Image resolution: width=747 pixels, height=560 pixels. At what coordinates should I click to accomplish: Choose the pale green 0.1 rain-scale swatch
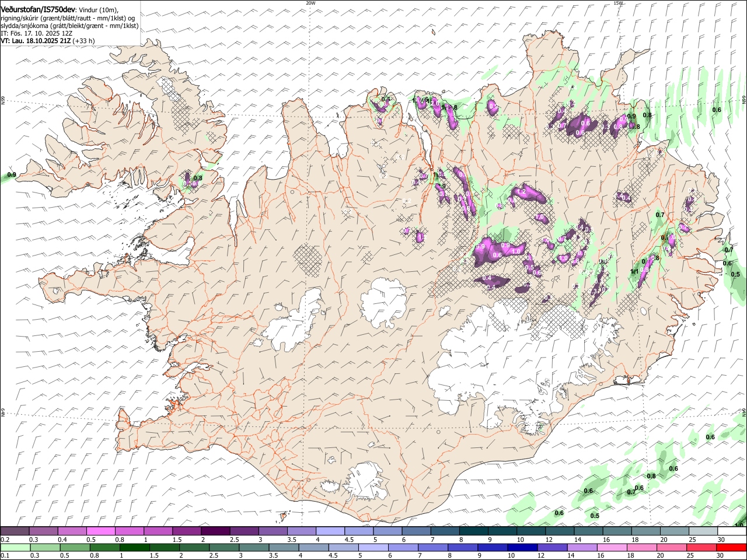click(x=15, y=547)
